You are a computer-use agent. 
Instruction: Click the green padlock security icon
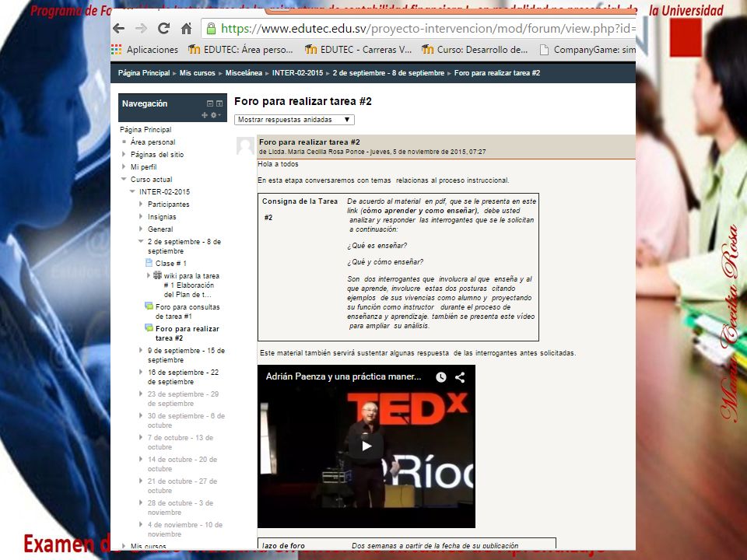pyautogui.click(x=211, y=29)
